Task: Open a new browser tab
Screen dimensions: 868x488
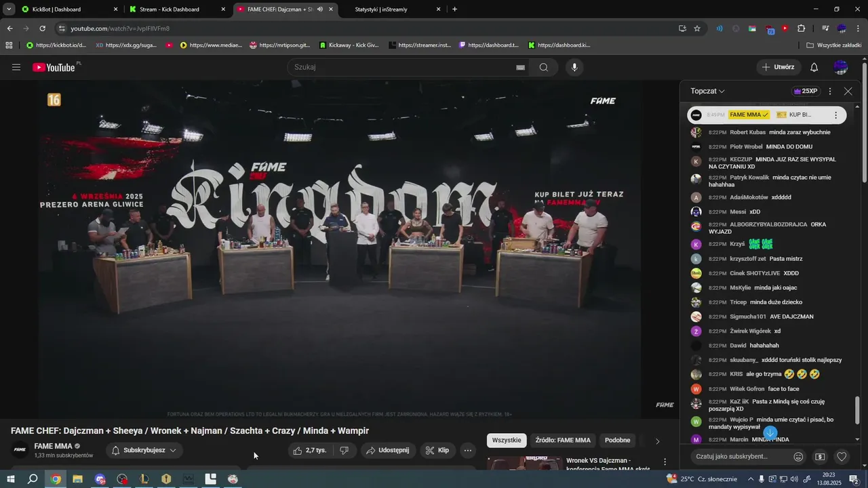Action: [x=454, y=9]
